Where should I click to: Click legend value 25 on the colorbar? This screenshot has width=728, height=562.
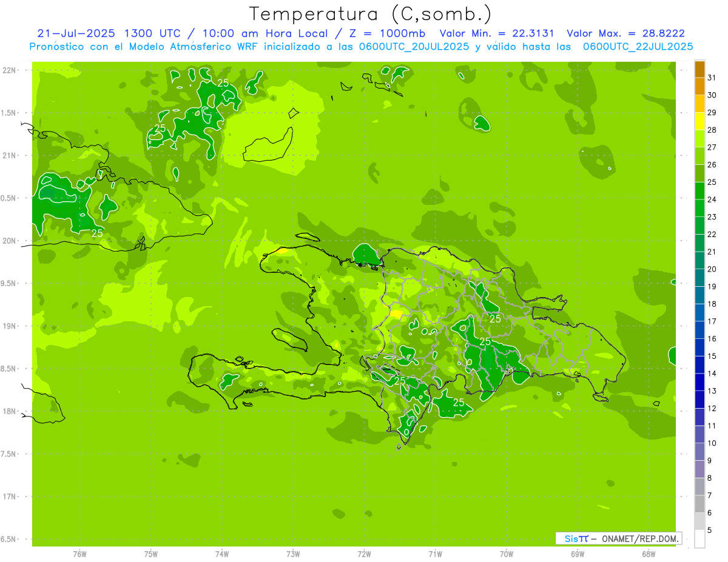click(712, 182)
